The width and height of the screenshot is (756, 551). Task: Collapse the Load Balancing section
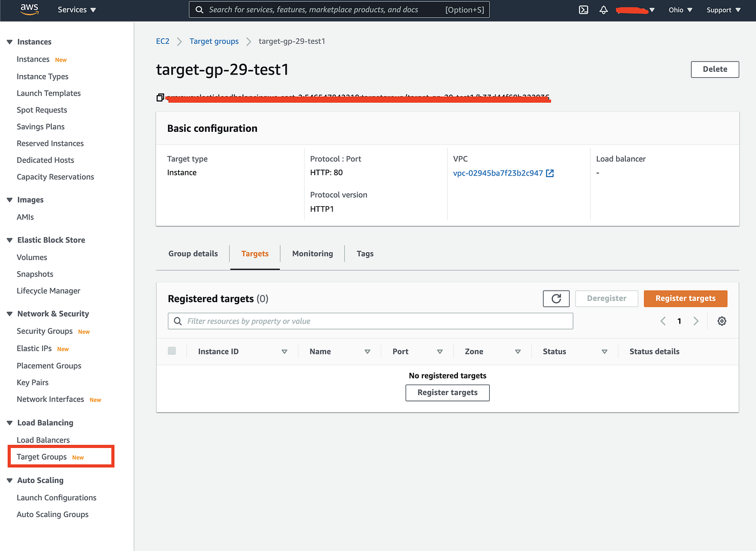9,422
